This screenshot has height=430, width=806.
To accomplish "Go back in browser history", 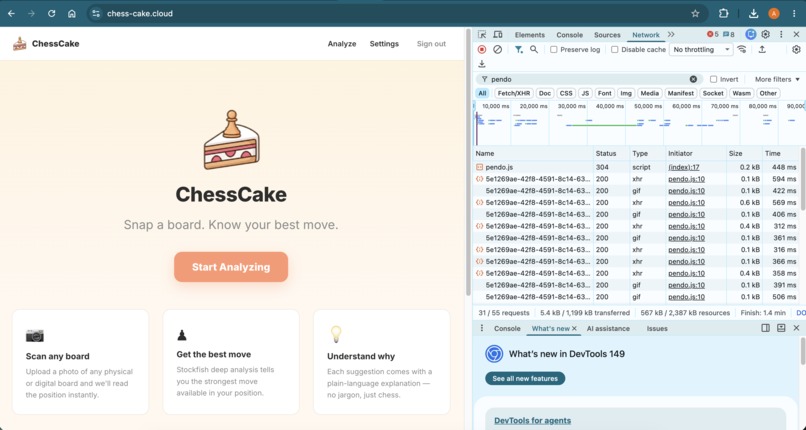I will tap(11, 13).
